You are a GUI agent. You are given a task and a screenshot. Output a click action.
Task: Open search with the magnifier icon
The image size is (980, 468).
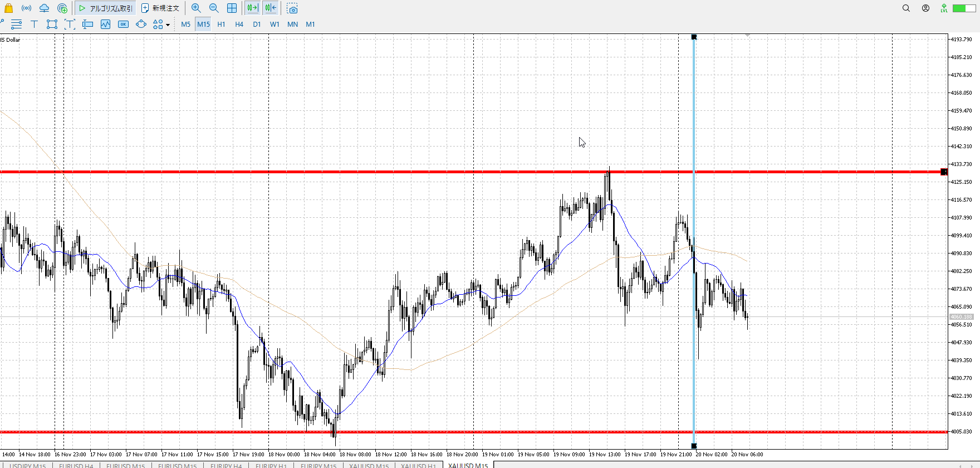(906, 8)
